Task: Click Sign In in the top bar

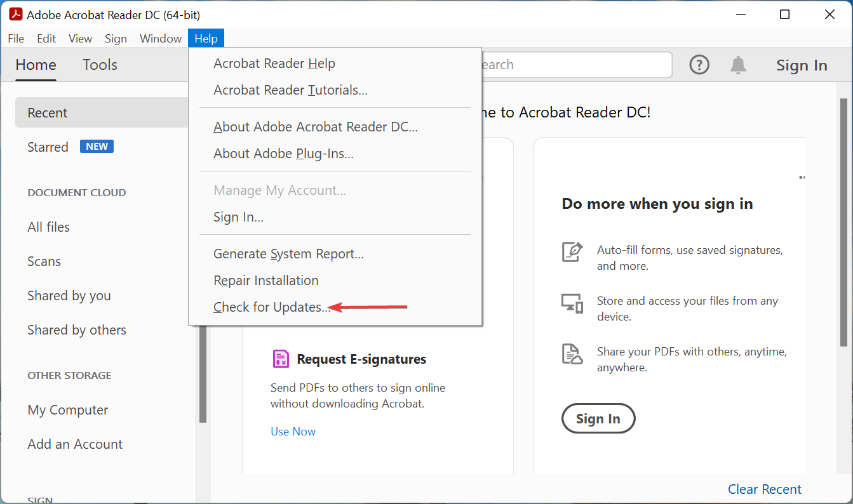Action: [x=802, y=65]
